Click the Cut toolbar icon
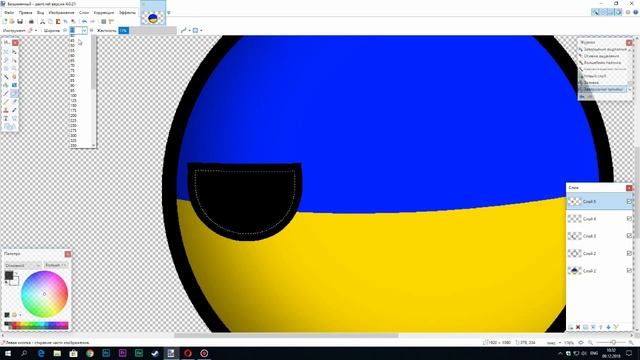The image size is (640, 360). [x=42, y=21]
